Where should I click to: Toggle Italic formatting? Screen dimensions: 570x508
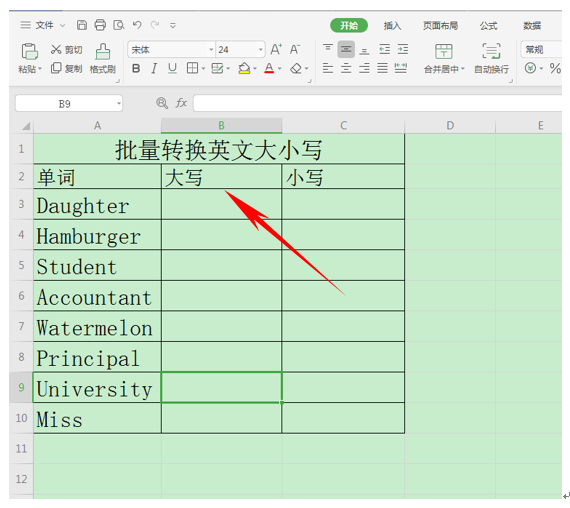pos(154,68)
